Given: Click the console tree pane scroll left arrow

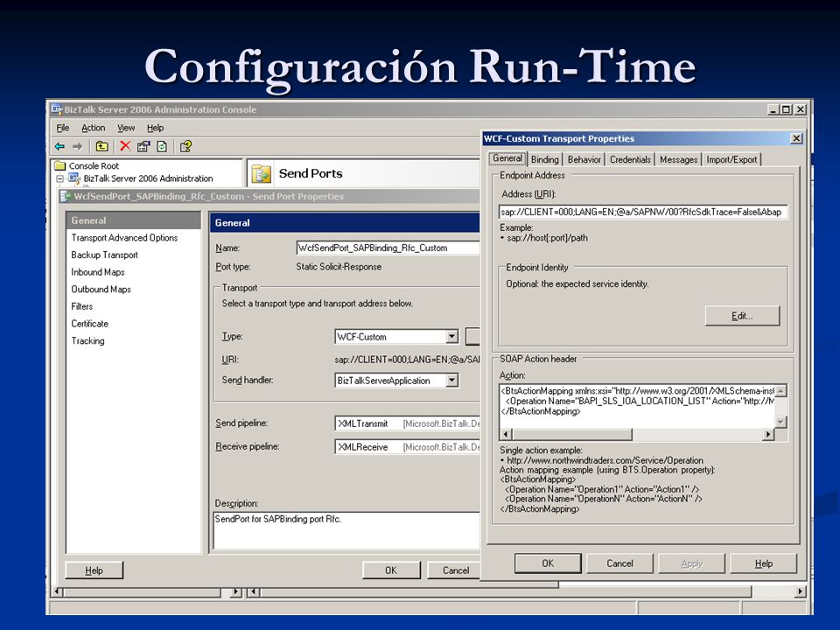Looking at the screenshot, I should click(58, 592).
